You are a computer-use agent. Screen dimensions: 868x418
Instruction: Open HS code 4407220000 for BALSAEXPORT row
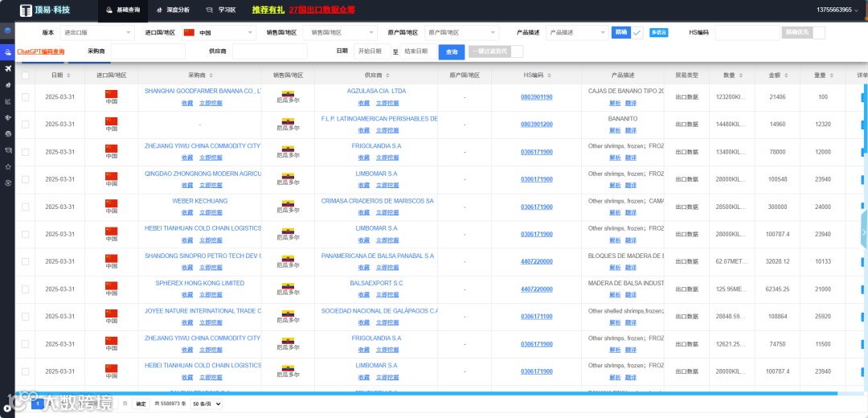point(536,289)
